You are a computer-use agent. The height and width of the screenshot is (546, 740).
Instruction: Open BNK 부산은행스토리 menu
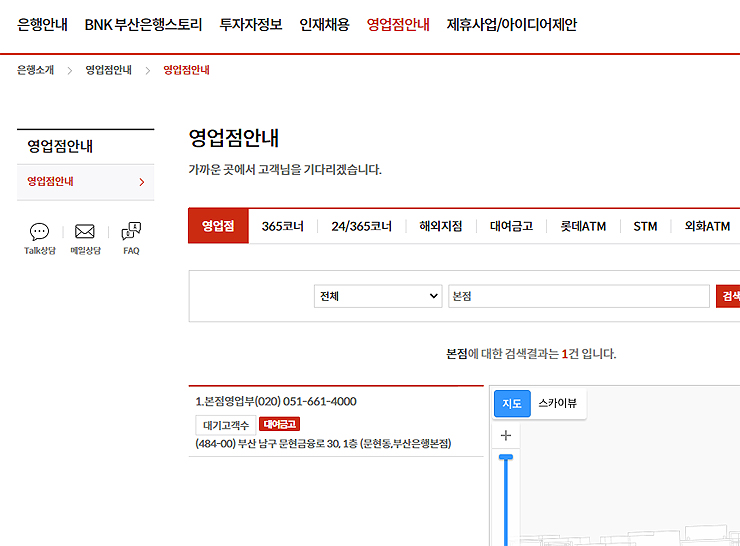pyautogui.click(x=143, y=25)
